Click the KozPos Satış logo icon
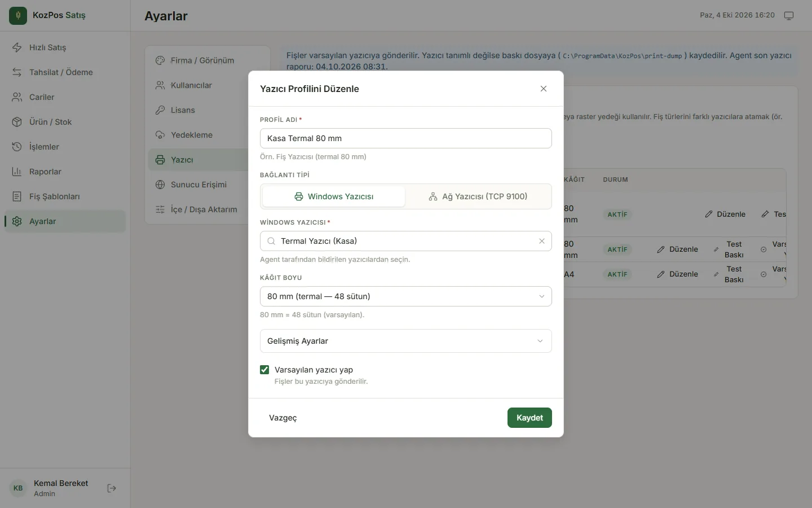The image size is (812, 508). 18,16
